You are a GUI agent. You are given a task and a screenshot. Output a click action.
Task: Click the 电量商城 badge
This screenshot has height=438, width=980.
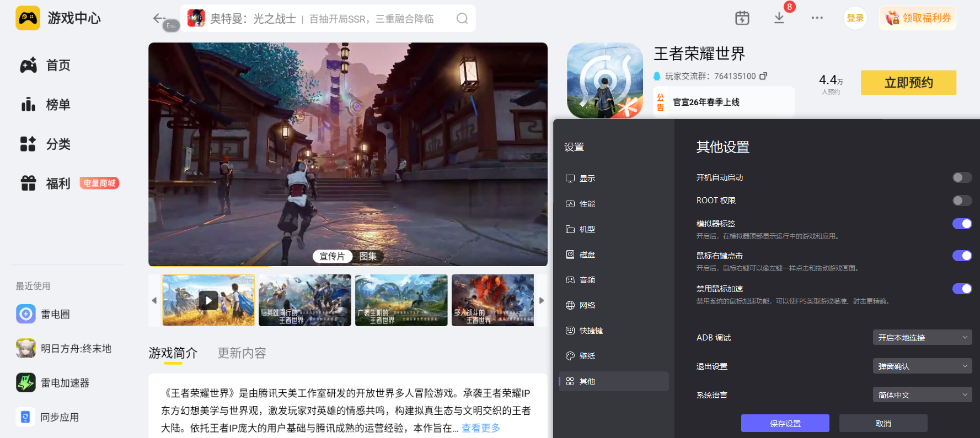click(100, 183)
